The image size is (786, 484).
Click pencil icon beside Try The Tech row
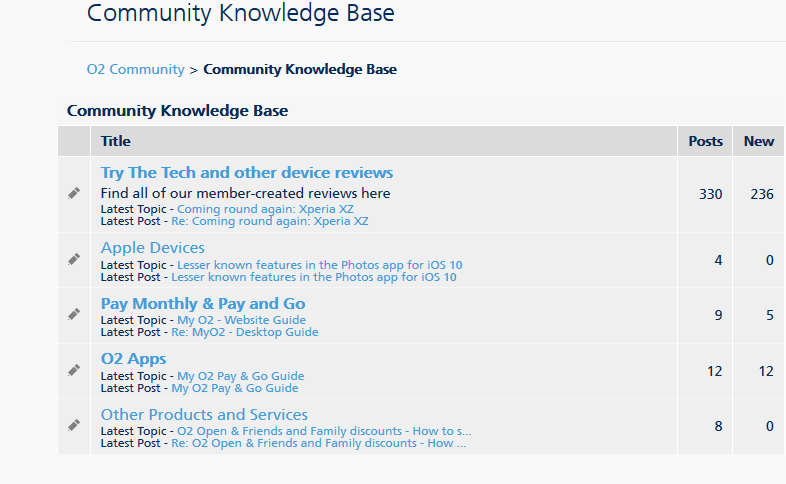click(74, 193)
